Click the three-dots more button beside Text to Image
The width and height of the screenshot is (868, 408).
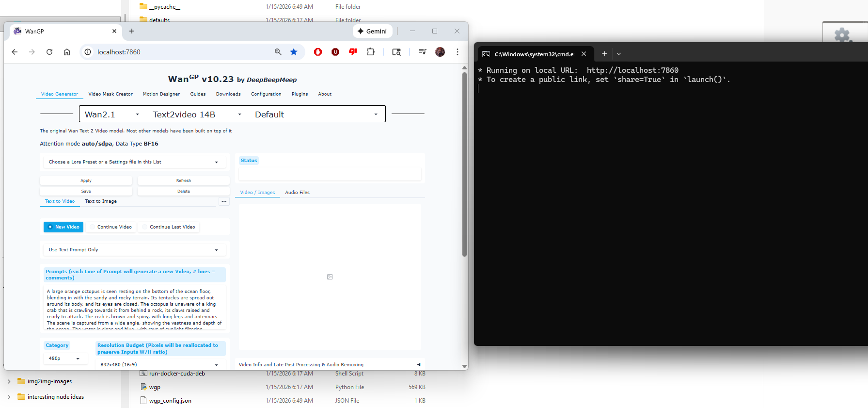(224, 201)
